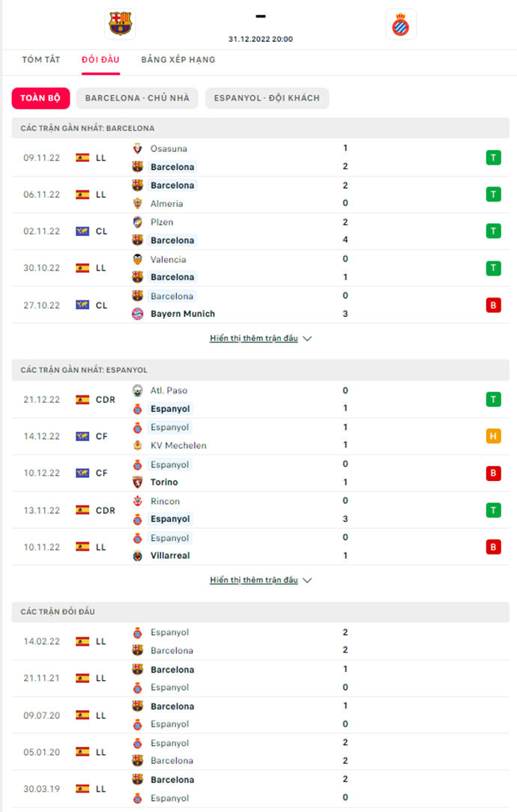This screenshot has height=812, width=517.
Task: Click the Barcelona crest in the header
Action: tap(120, 23)
